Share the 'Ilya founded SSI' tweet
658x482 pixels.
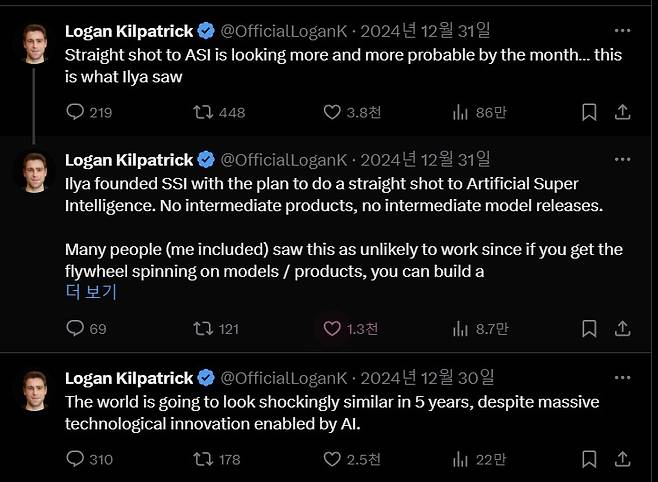(x=621, y=328)
